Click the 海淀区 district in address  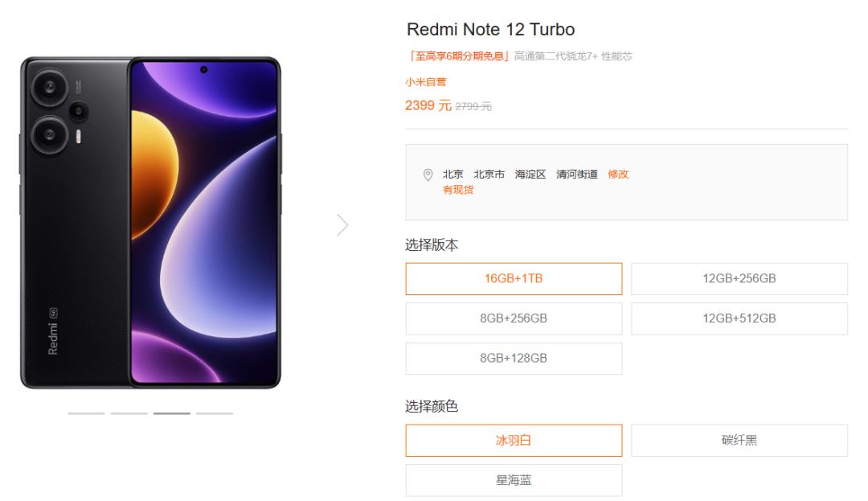click(x=530, y=175)
